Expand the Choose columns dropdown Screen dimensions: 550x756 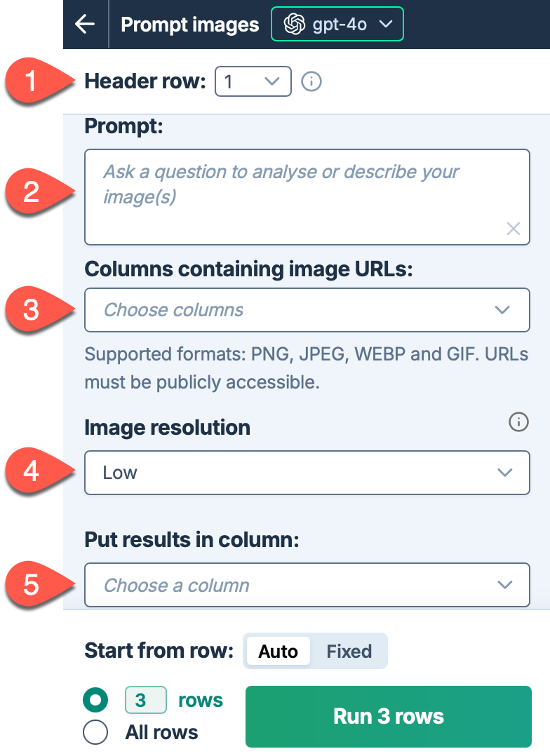[307, 309]
